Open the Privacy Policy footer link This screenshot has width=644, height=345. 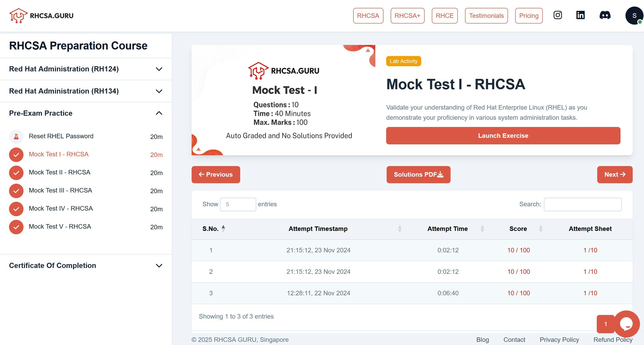[559, 340]
